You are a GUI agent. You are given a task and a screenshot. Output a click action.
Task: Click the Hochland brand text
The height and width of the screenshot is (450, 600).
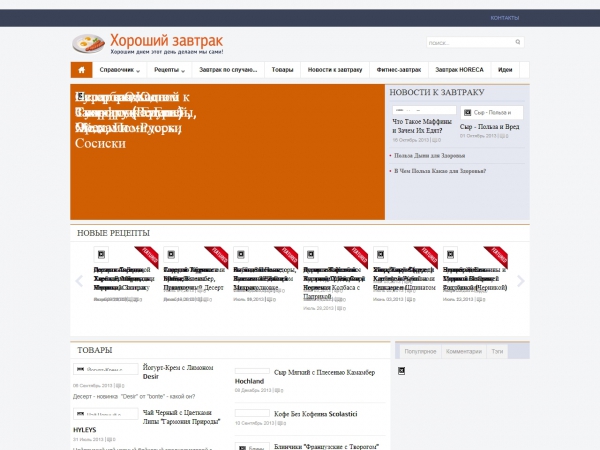click(x=249, y=381)
